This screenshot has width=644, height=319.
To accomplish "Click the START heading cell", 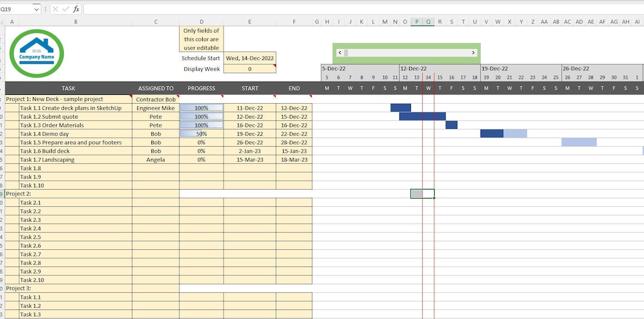I will coord(250,88).
